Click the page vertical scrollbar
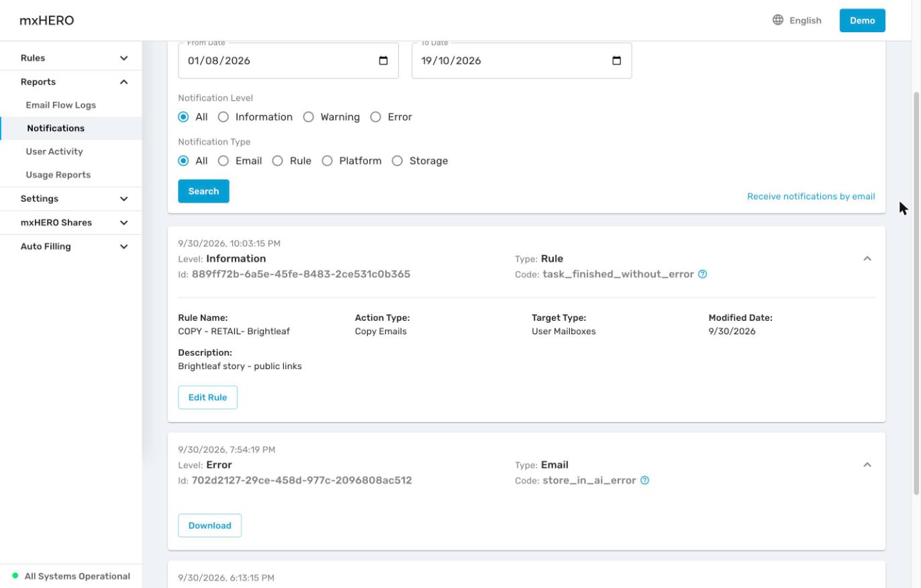The image size is (921, 588). 916,294
